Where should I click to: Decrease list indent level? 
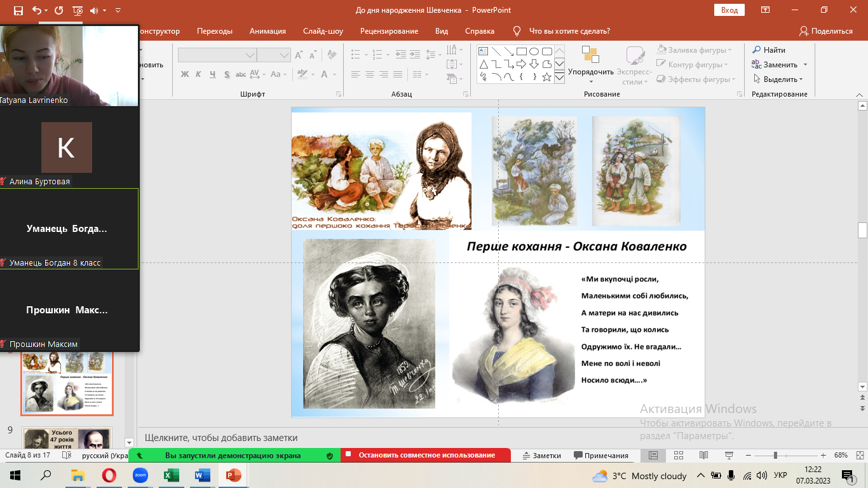pyautogui.click(x=400, y=55)
